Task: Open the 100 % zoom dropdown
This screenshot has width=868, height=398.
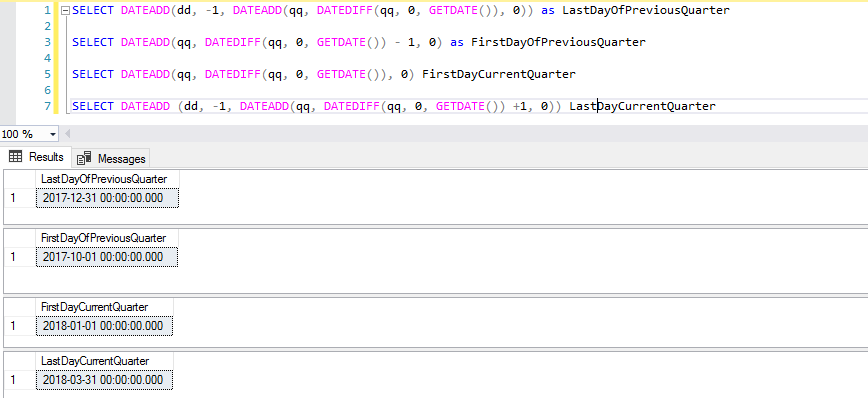Action: [53, 134]
